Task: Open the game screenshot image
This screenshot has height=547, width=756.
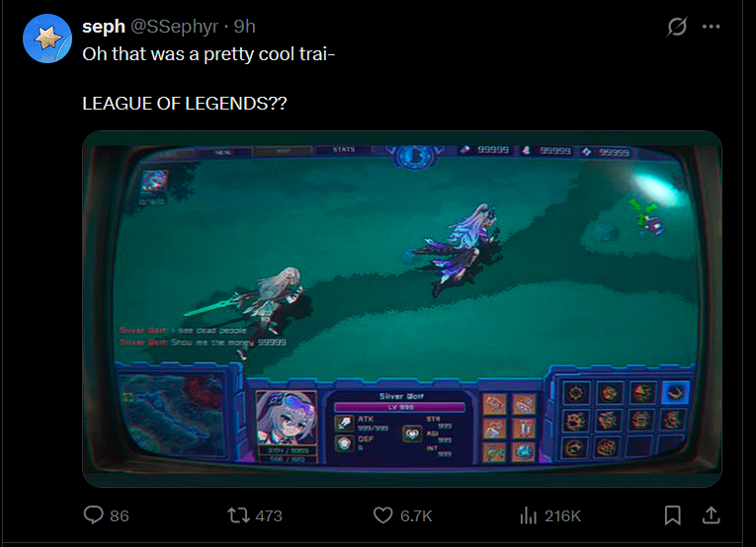Action: pos(402,309)
